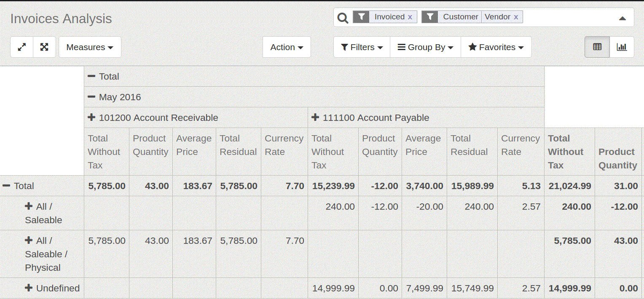Click the search magnifier icon
The image size is (644, 299).
tap(343, 18)
